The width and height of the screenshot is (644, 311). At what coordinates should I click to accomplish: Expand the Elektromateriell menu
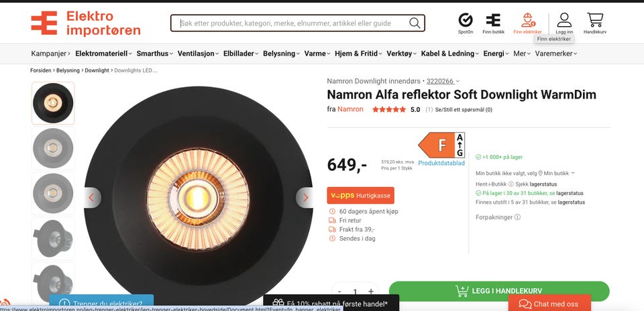(x=103, y=54)
